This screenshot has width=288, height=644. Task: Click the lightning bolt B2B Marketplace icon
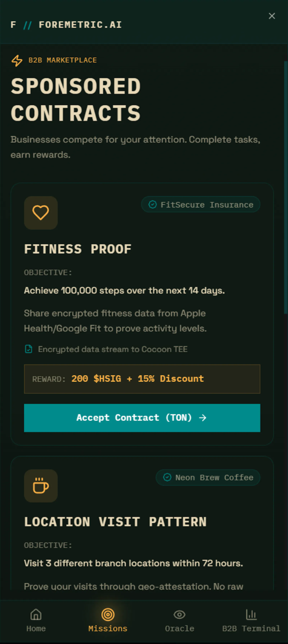[17, 61]
